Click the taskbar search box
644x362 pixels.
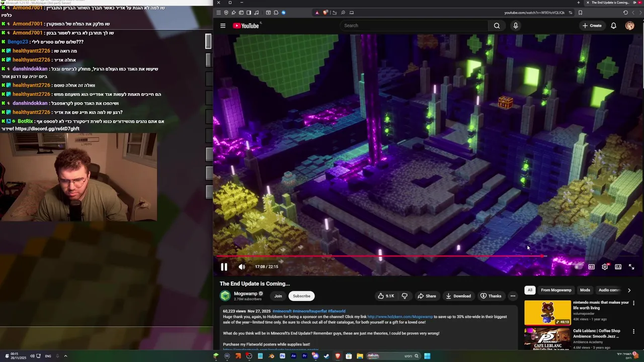tap(393, 356)
